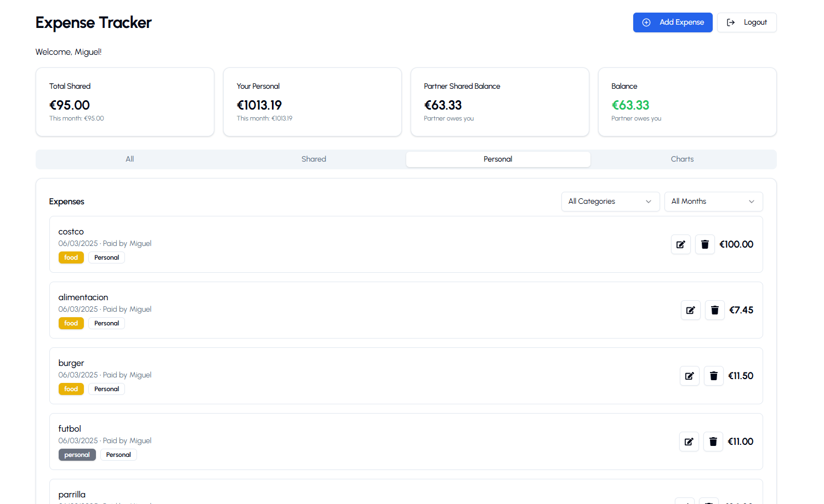Click the parrilla expense title
Screen dimensions: 824x504
coord(72,495)
